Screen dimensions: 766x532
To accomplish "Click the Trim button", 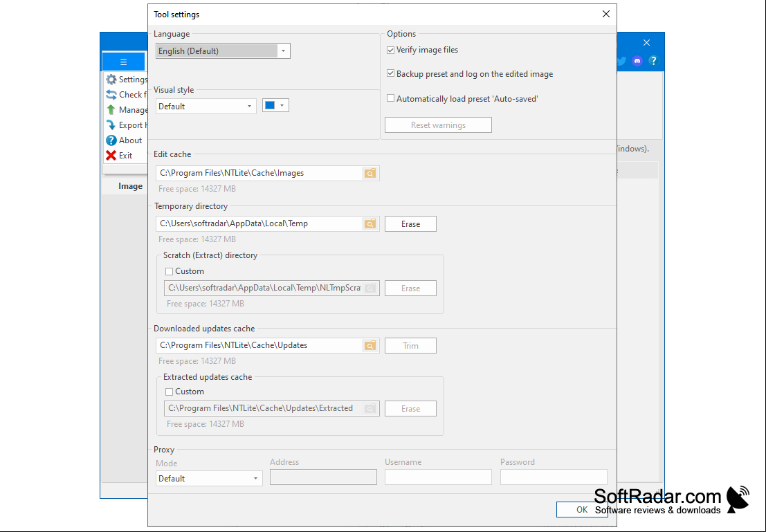I will point(410,345).
